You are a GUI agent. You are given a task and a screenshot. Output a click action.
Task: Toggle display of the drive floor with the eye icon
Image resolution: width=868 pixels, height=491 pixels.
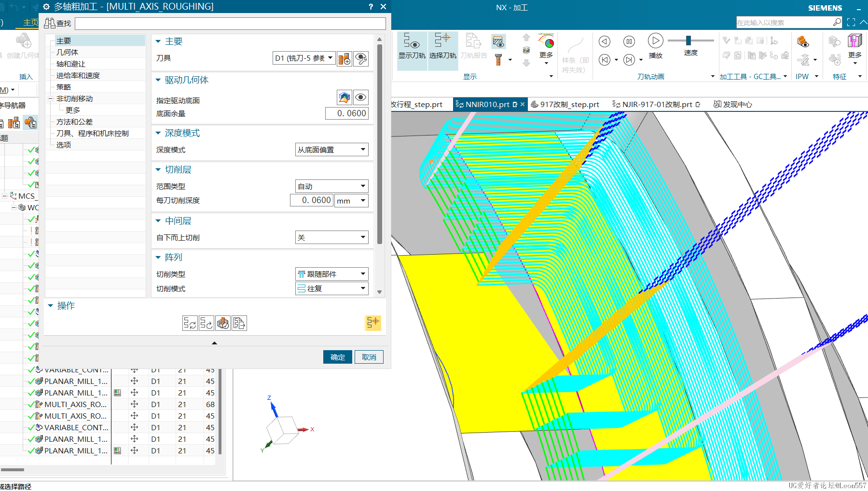pos(361,97)
